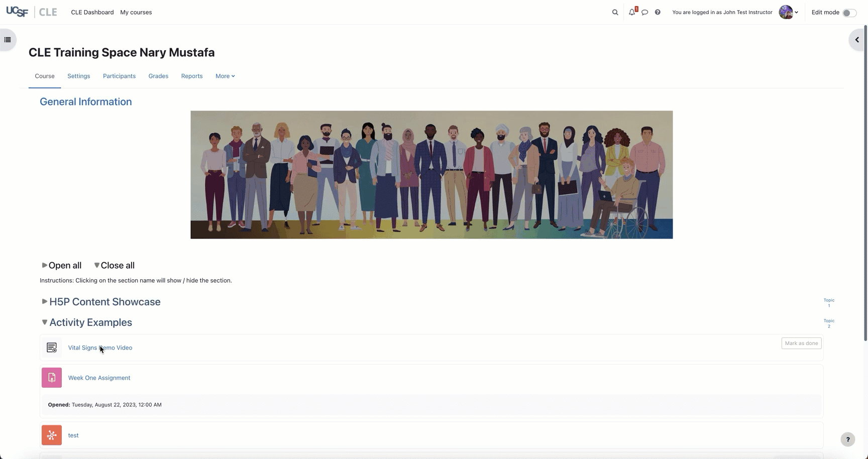The image size is (868, 459).
Task: Toggle Edit mode switch
Action: point(849,13)
